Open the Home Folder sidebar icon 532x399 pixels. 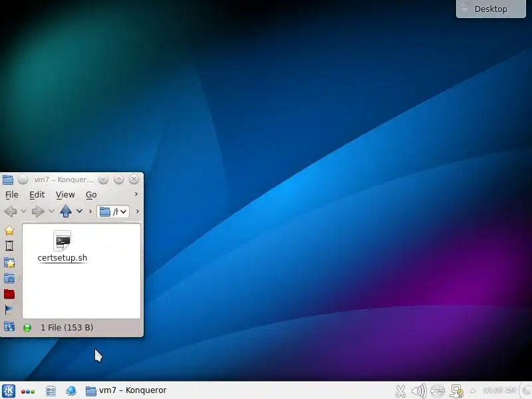coord(9,278)
